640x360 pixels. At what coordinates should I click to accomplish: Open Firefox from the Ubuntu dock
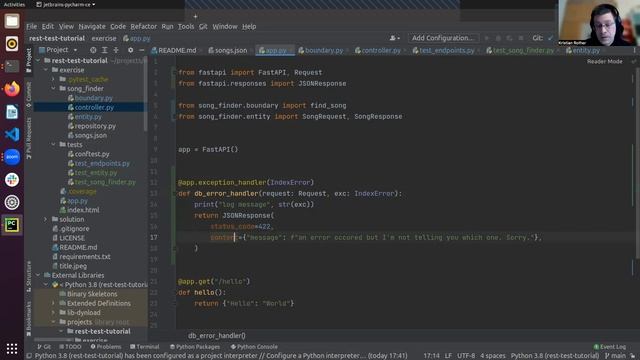click(12, 89)
